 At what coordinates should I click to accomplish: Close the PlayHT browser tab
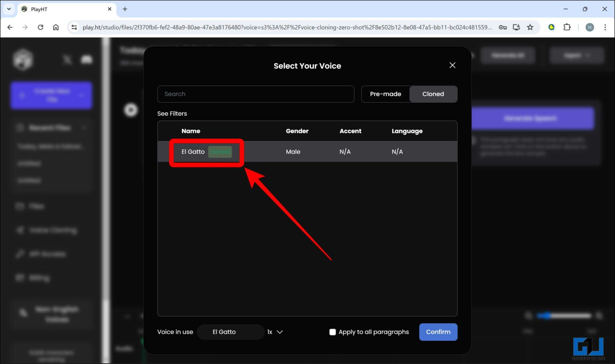[x=109, y=9]
